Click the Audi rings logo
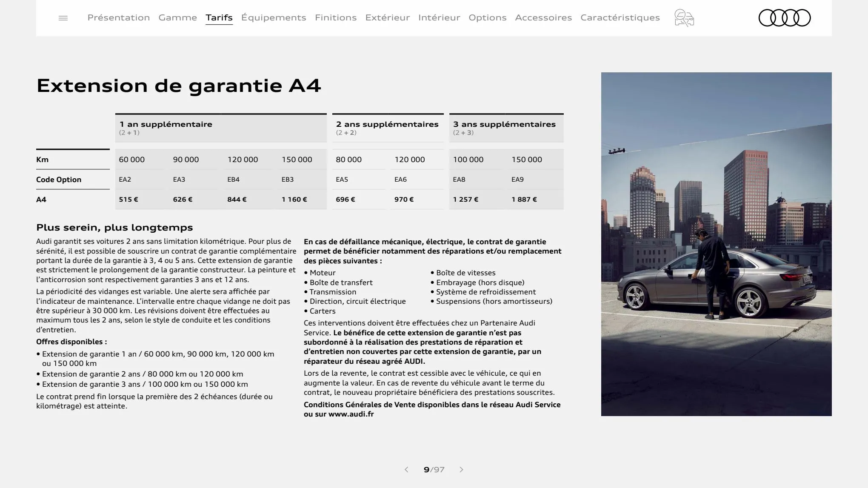This screenshot has width=868, height=488. 785,18
